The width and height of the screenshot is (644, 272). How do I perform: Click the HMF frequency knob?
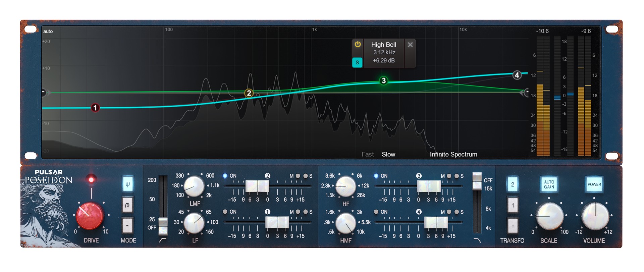(345, 223)
